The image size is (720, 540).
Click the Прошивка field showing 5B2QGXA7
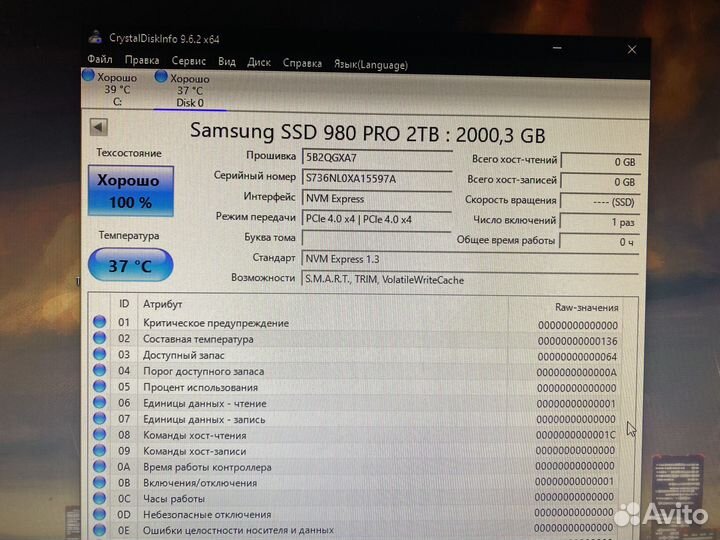[377, 158]
